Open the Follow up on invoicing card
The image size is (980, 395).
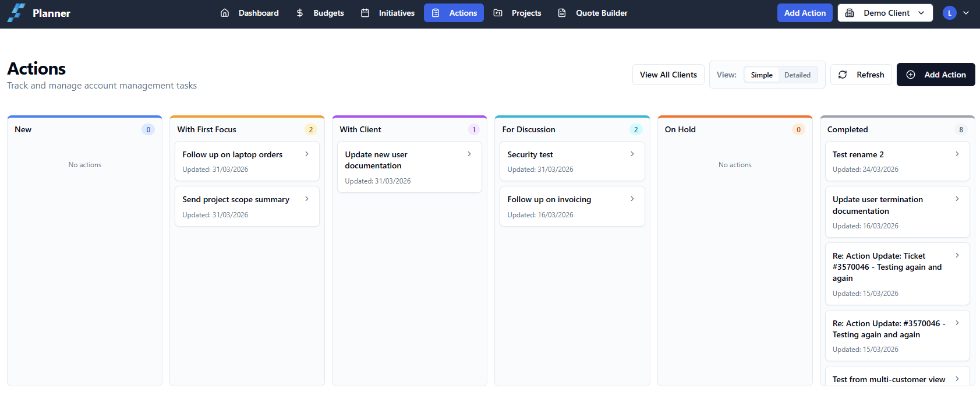pyautogui.click(x=572, y=206)
